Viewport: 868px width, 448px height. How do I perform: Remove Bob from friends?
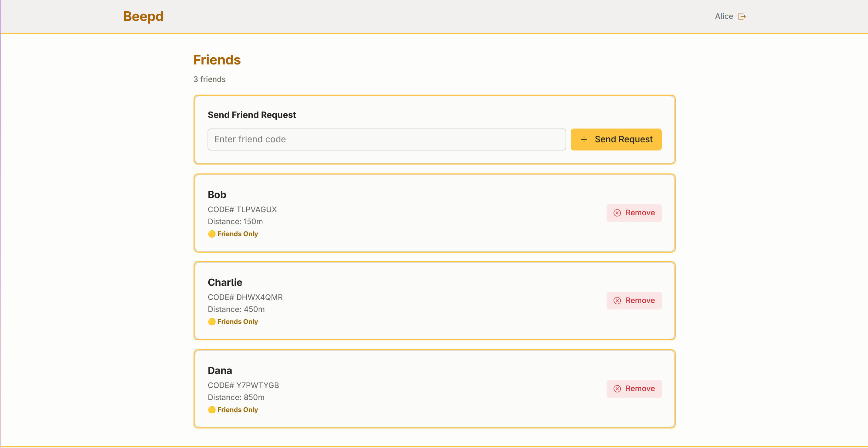pyautogui.click(x=634, y=213)
